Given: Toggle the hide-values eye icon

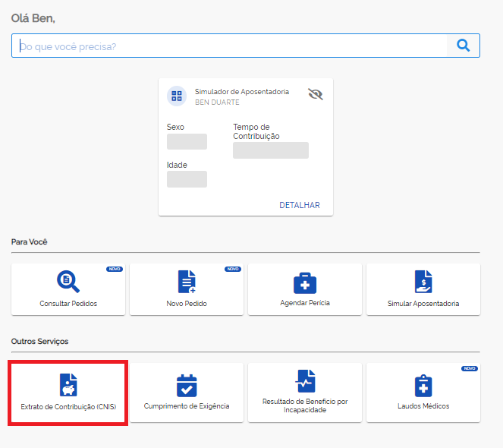Looking at the screenshot, I should click(x=316, y=94).
